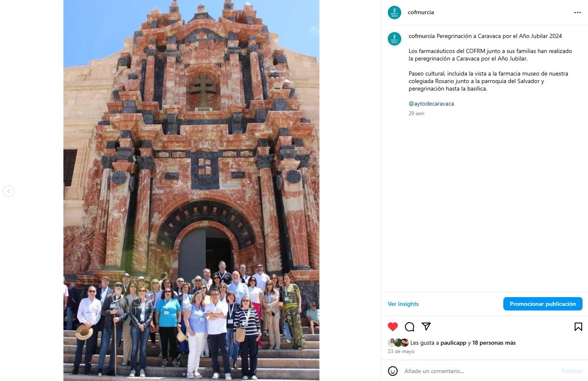Save post with the bookmark icon
Image resolution: width=588 pixels, height=381 pixels.
pyautogui.click(x=578, y=327)
